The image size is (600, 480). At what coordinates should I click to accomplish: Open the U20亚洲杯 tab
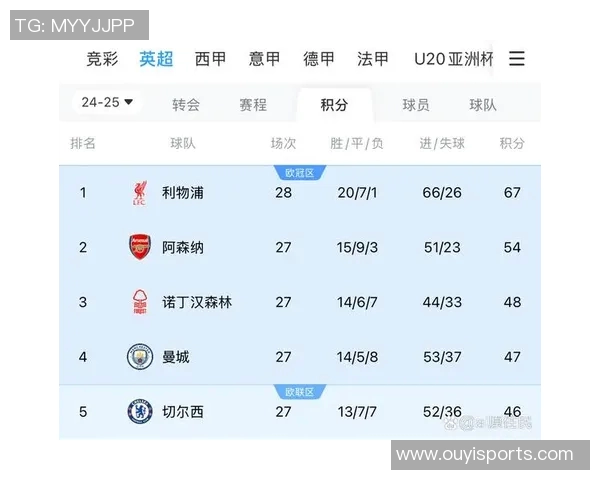coord(454,59)
